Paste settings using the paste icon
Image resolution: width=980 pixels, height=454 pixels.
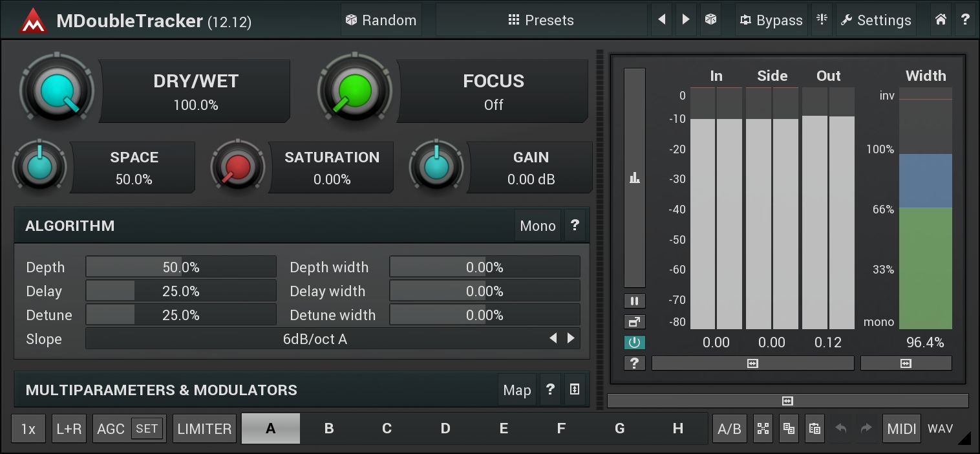815,429
